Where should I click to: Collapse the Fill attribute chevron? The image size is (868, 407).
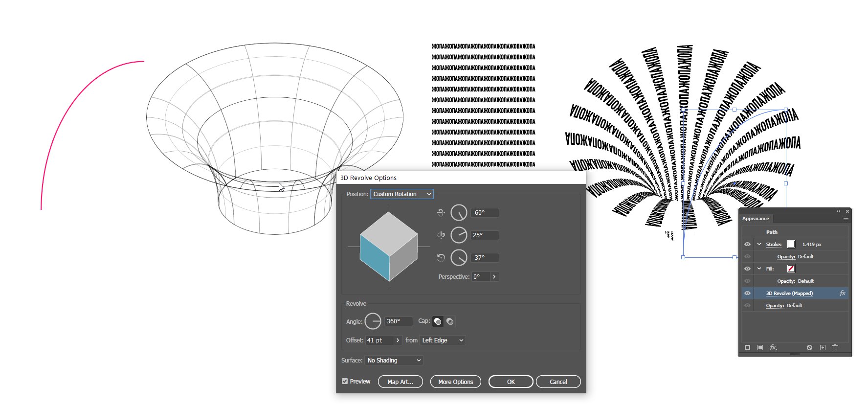point(759,269)
